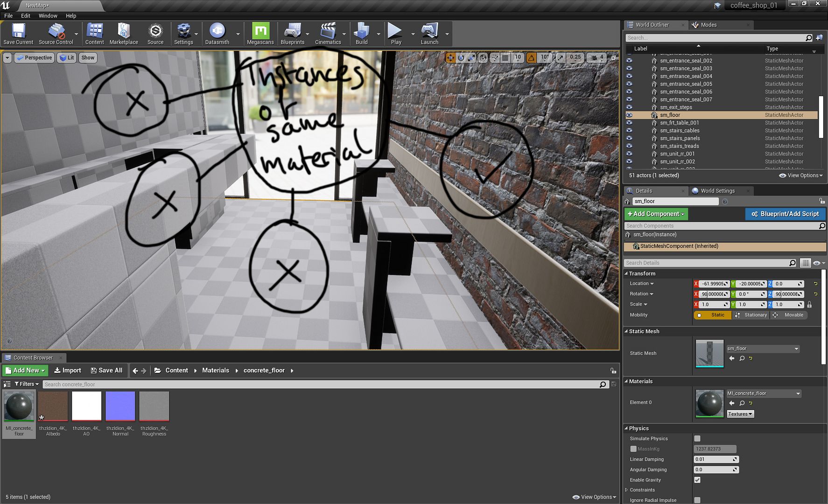Open World Outliner View Options
828x504 pixels.
point(801,175)
